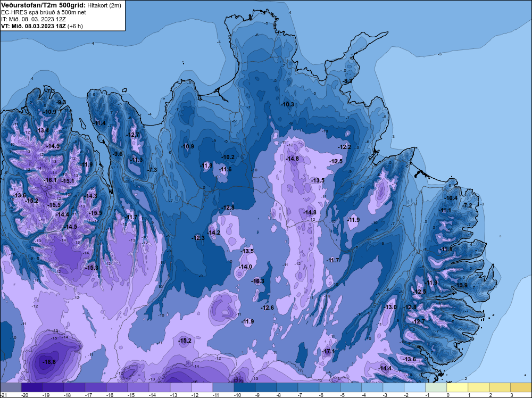Image resolution: width=532 pixels, height=398 pixels.
Task: Click the -21 legend scale label
Action: click(x=3, y=395)
